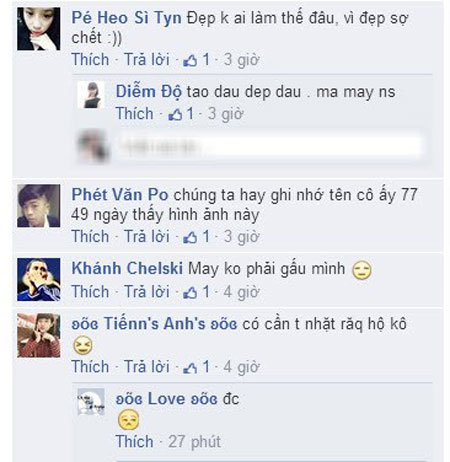Viewport: 450px width, 462px height.
Task: Open the like count on Khánh Chelski's comment
Action: click(x=197, y=292)
